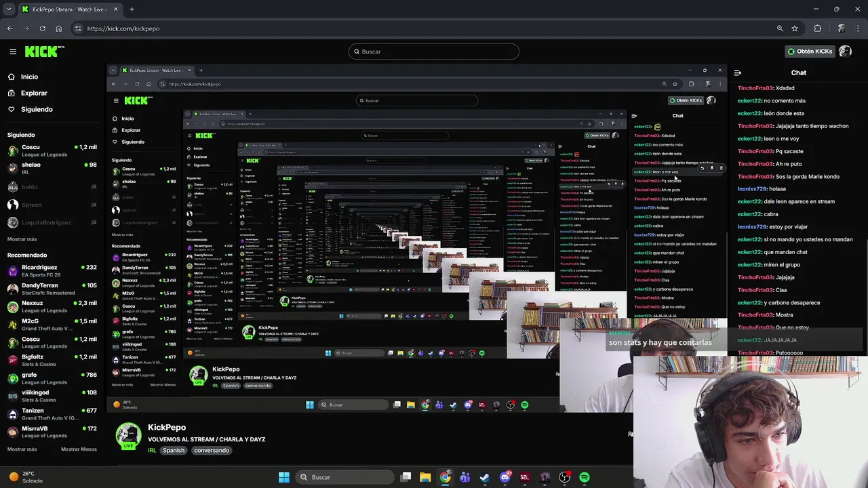Open offline channel LuquitaRodriguez
Image resolution: width=868 pixels, height=488 pixels.
(52, 222)
